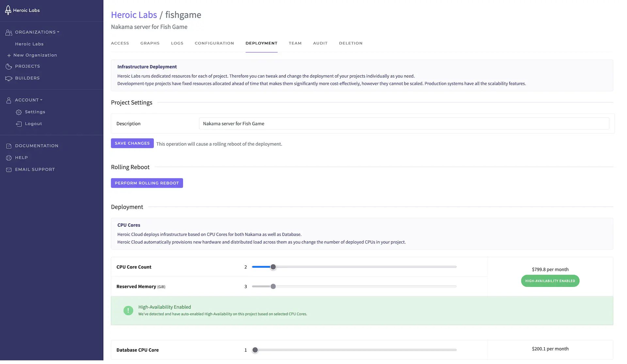Click Email Support link
This screenshot has width=627, height=364.
[x=35, y=169]
